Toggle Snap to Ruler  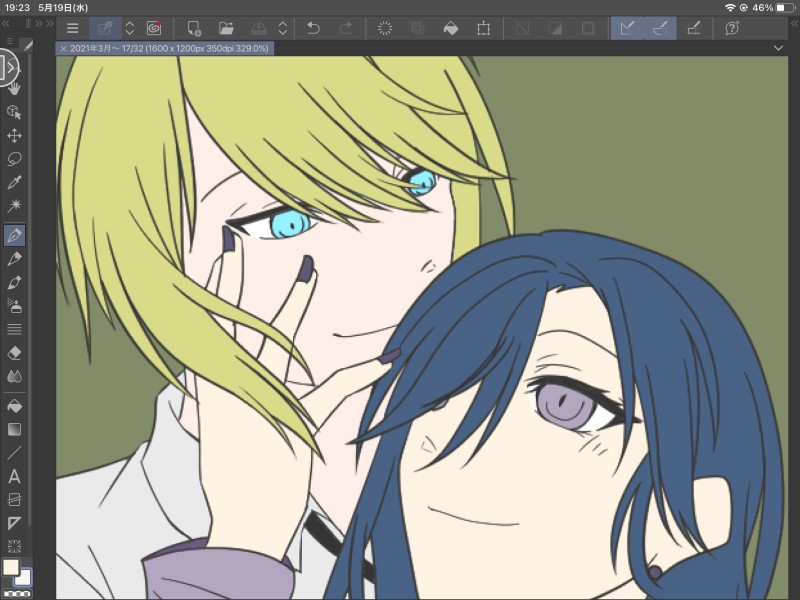(628, 28)
